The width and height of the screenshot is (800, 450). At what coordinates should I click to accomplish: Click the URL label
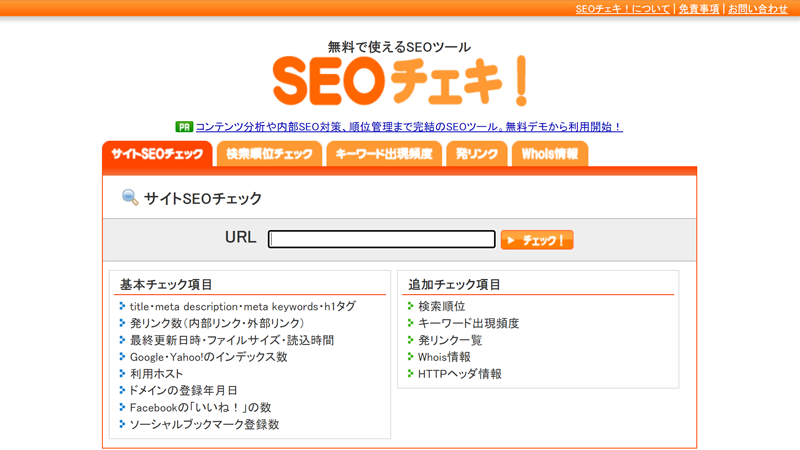(240, 237)
